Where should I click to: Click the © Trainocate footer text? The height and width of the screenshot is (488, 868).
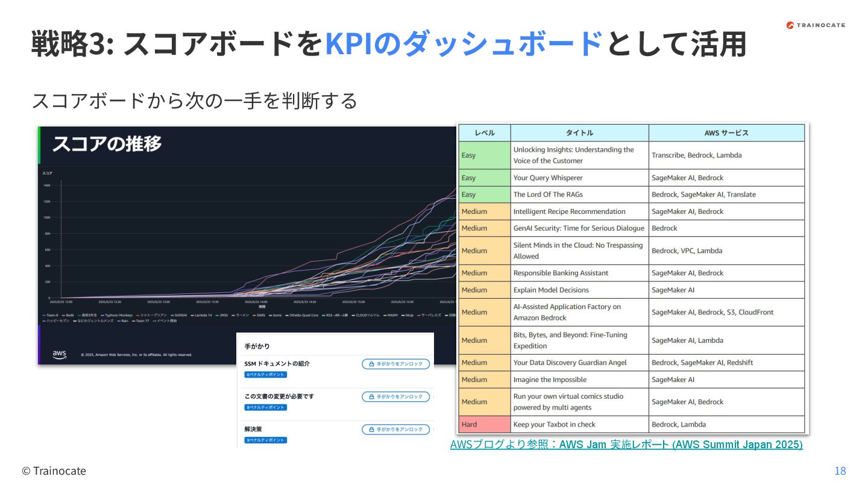[x=54, y=471]
